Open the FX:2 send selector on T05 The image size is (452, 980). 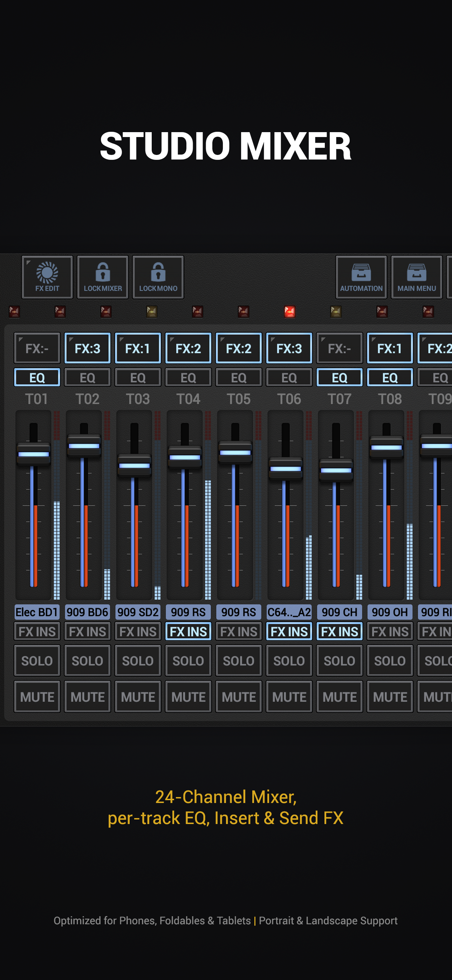click(x=239, y=348)
